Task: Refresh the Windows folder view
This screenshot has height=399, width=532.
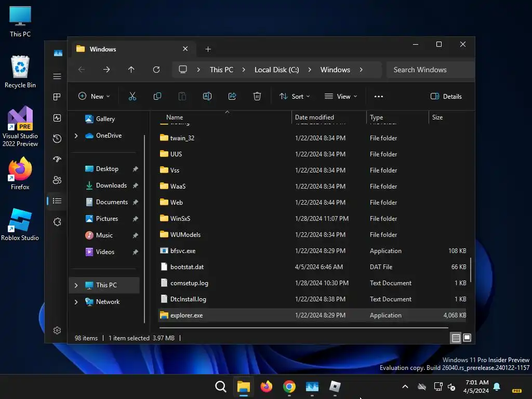Action: (156, 70)
